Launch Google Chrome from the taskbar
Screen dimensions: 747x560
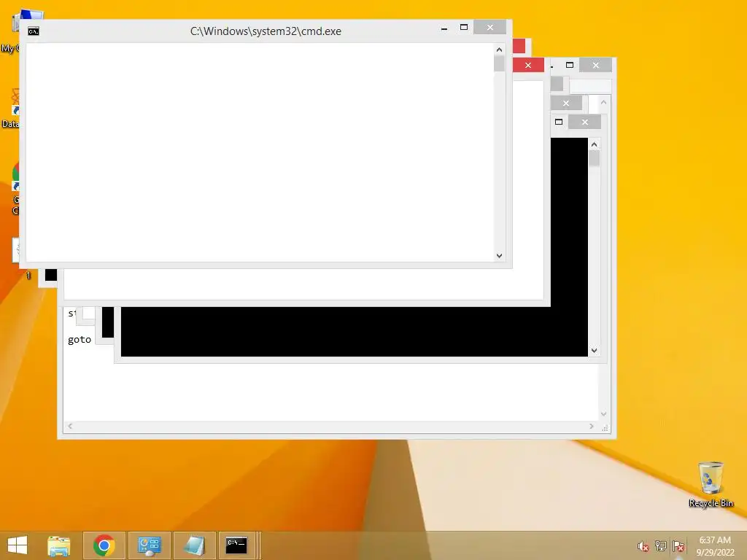click(x=104, y=545)
